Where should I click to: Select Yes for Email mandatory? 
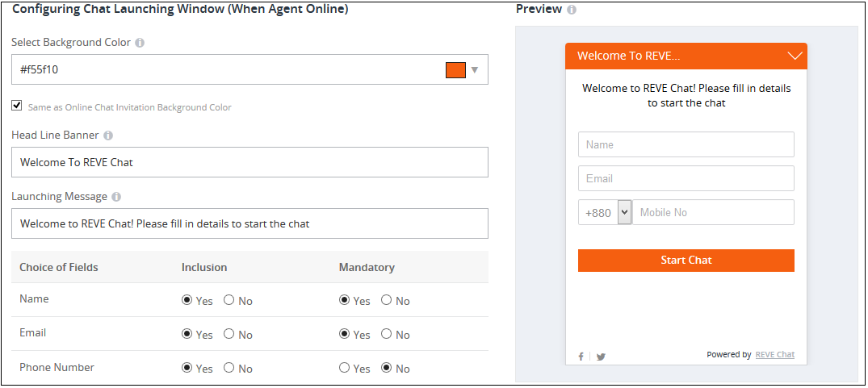(x=344, y=334)
